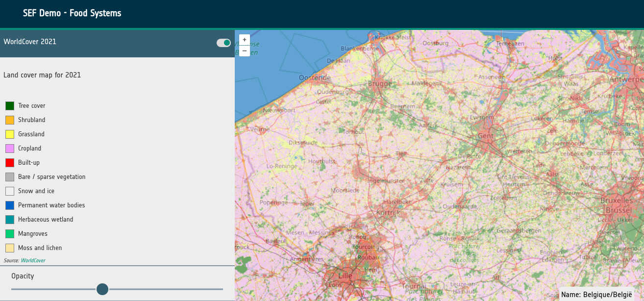
Task: Click on Gent city on the map
Action: [x=485, y=136]
